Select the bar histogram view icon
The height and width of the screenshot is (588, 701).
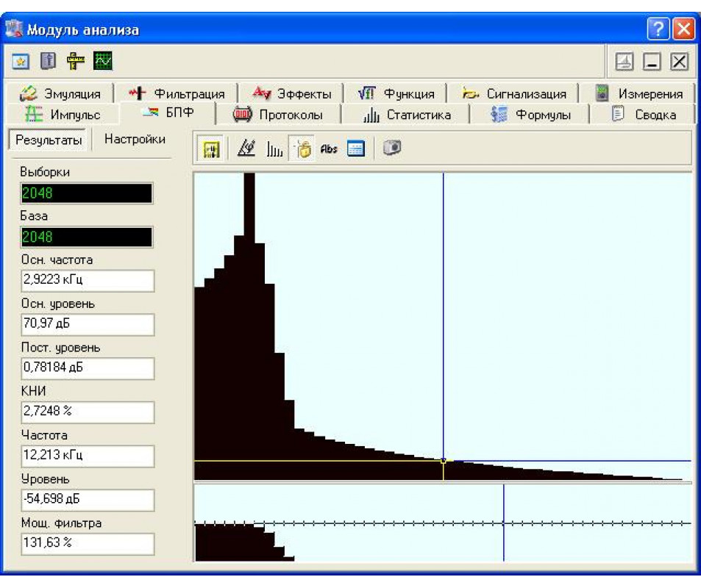click(274, 148)
